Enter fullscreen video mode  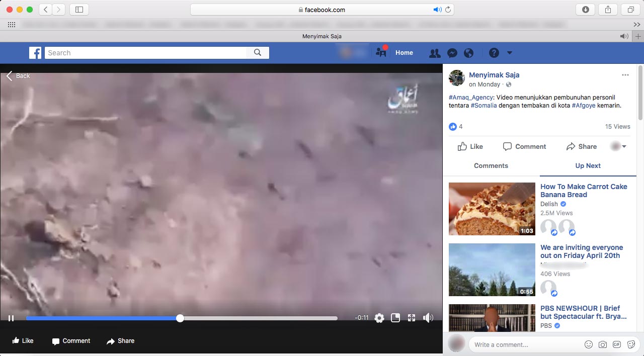click(x=412, y=318)
